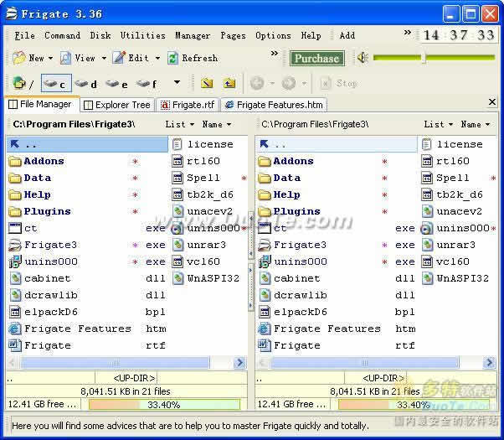
Task: Switch to the Explorer Tree tab
Action: click(117, 105)
